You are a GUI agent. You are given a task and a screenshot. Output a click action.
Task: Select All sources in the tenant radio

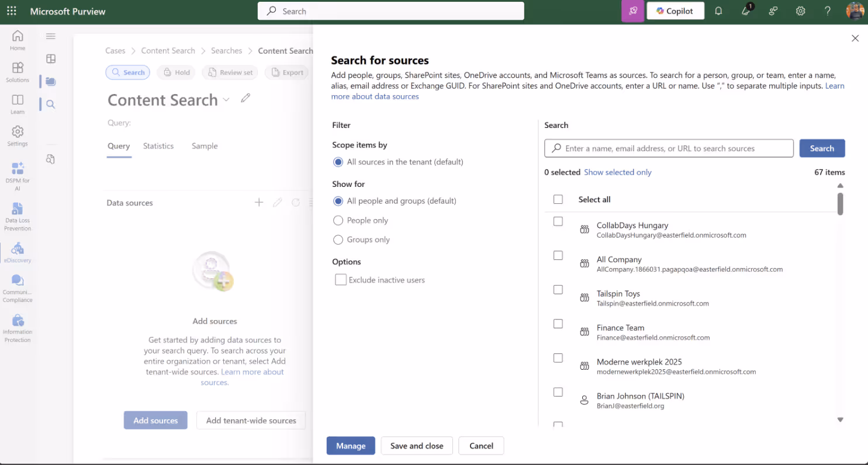338,162
